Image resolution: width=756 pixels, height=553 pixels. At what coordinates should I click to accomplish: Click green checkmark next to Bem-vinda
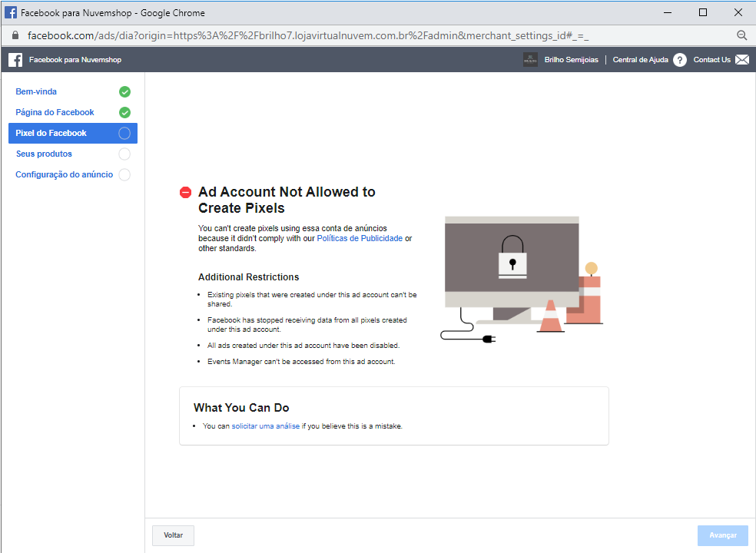(x=125, y=91)
